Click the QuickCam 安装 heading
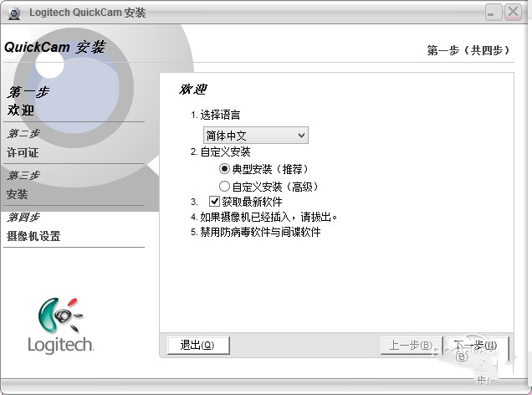The width and height of the screenshot is (532, 395). [x=54, y=47]
